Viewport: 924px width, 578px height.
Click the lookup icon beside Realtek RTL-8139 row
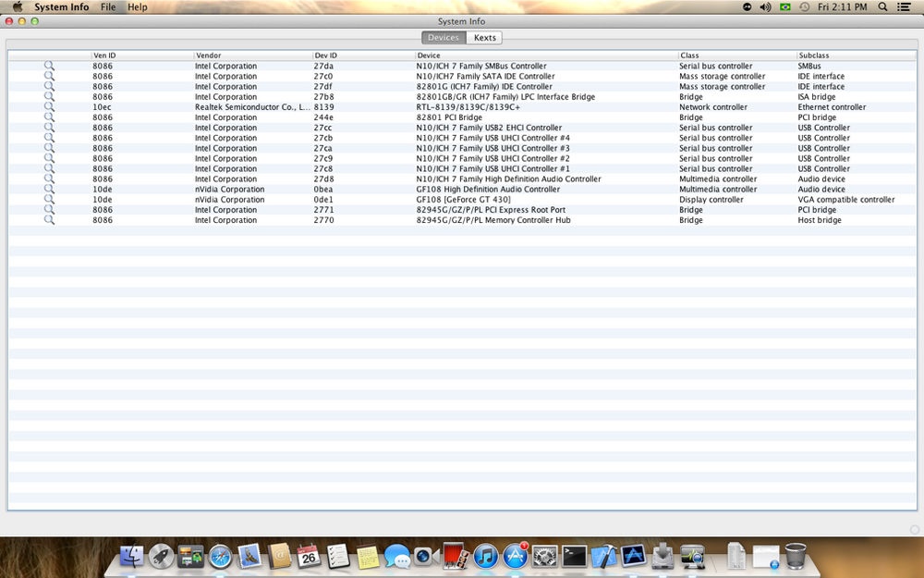click(49, 107)
